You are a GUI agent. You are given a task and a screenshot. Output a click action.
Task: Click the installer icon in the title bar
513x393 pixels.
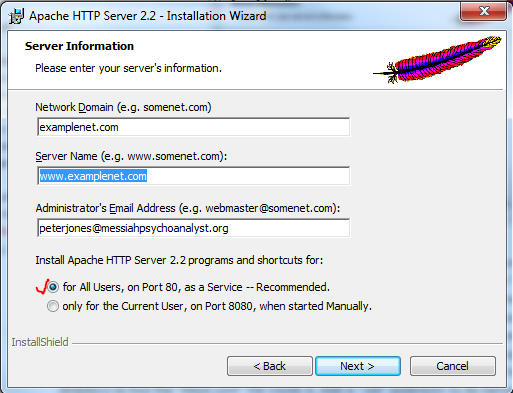point(16,16)
